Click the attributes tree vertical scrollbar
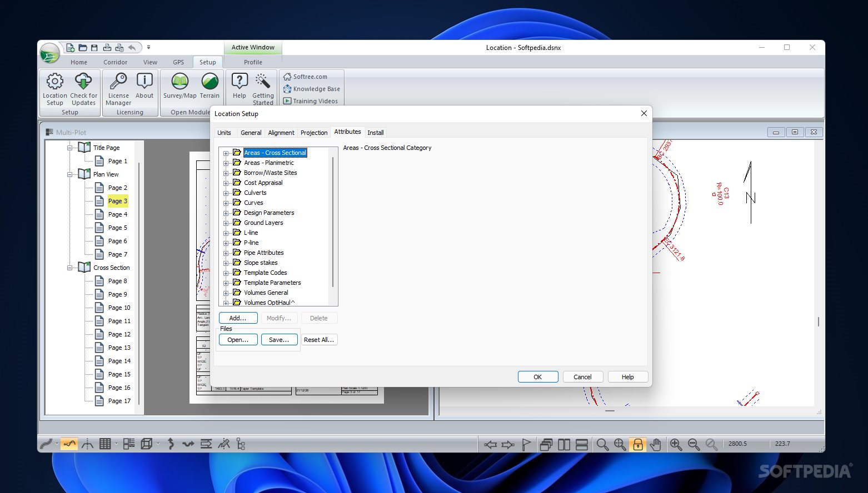Screen dimensions: 868x493 [x=333, y=222]
